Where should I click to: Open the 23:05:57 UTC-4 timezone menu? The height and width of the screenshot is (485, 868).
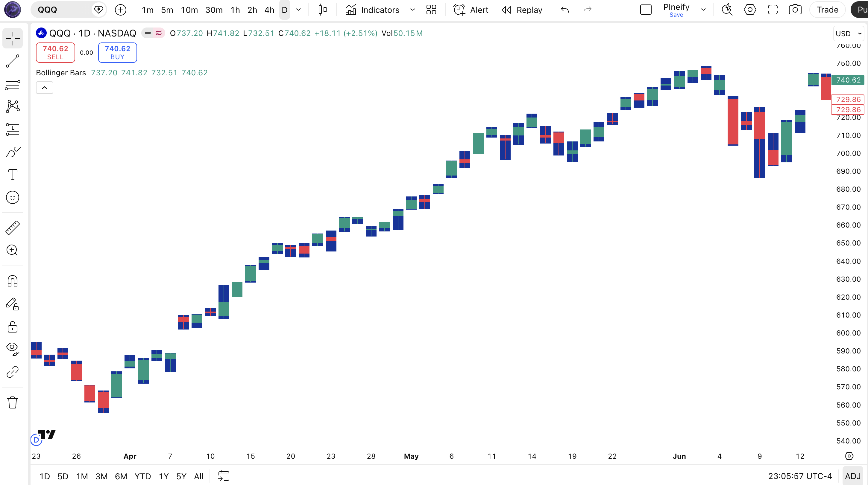click(800, 476)
